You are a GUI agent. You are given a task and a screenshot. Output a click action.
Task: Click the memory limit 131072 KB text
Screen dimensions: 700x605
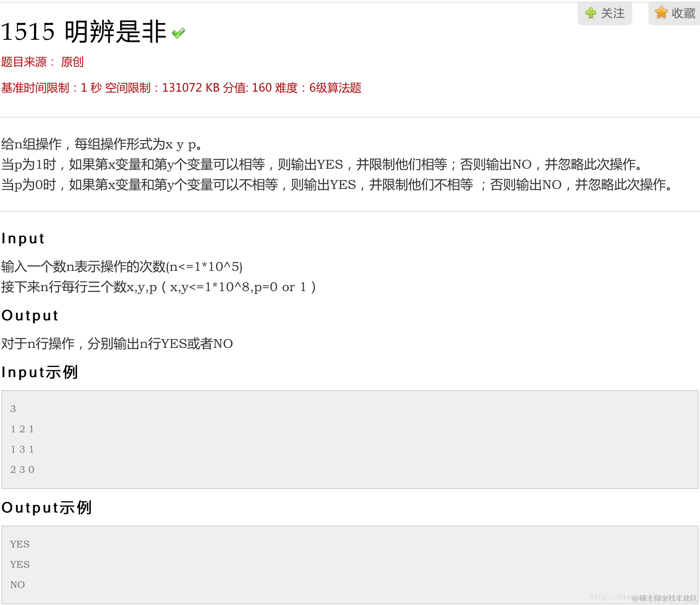coord(191,88)
